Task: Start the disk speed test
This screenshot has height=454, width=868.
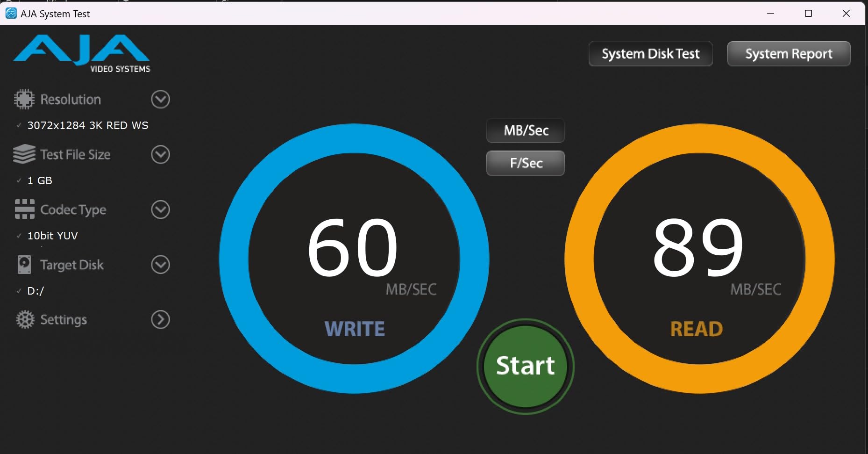Action: click(x=526, y=366)
